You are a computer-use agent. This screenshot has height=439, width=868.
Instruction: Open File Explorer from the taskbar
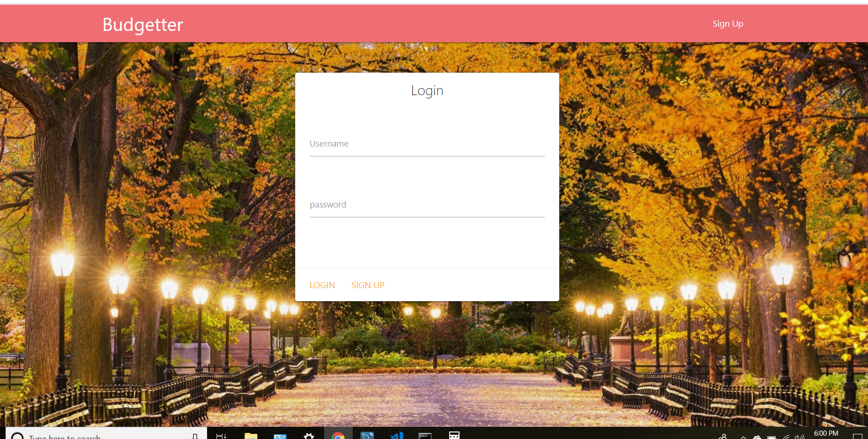pos(251,436)
